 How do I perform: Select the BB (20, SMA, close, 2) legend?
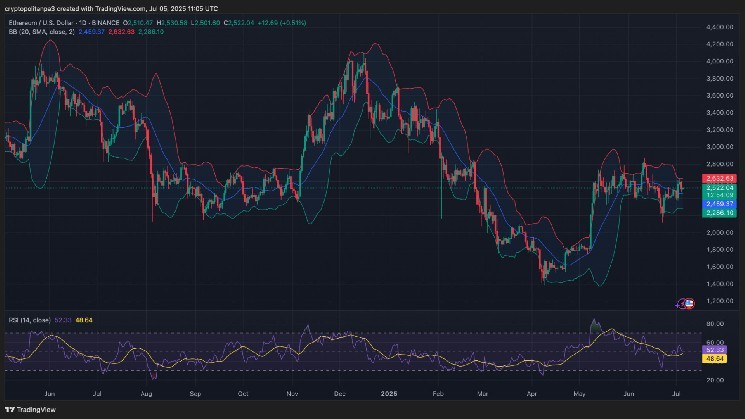coord(42,28)
